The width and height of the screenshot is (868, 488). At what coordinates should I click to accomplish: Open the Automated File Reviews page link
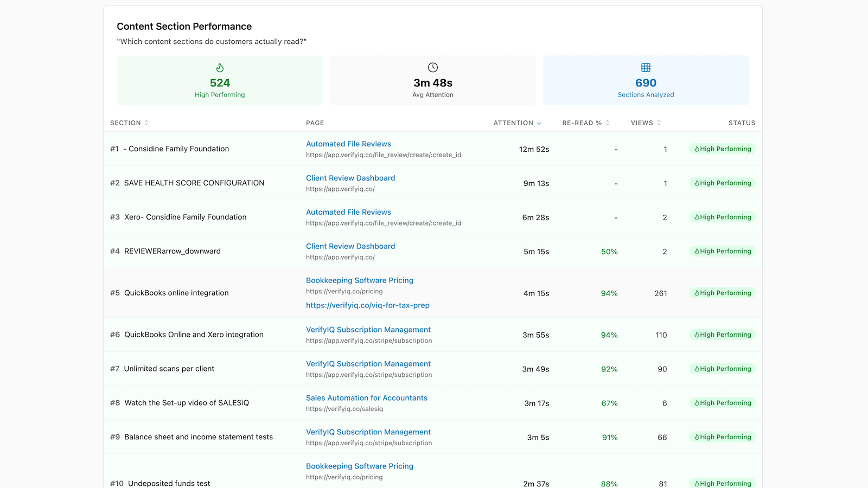point(348,144)
